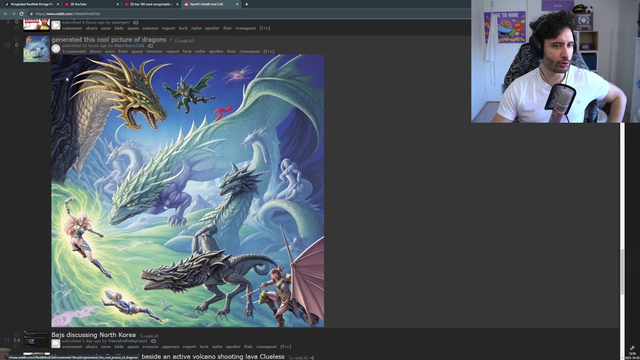This screenshot has height=360, width=640.
Task: Expand the video post with play expando button
Action: click(56, 25)
